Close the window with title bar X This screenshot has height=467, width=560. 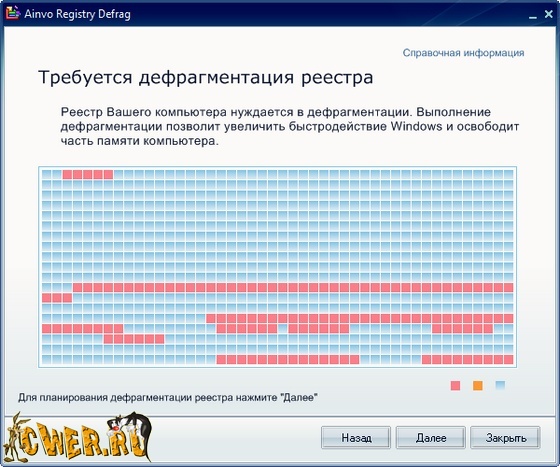(549, 14)
